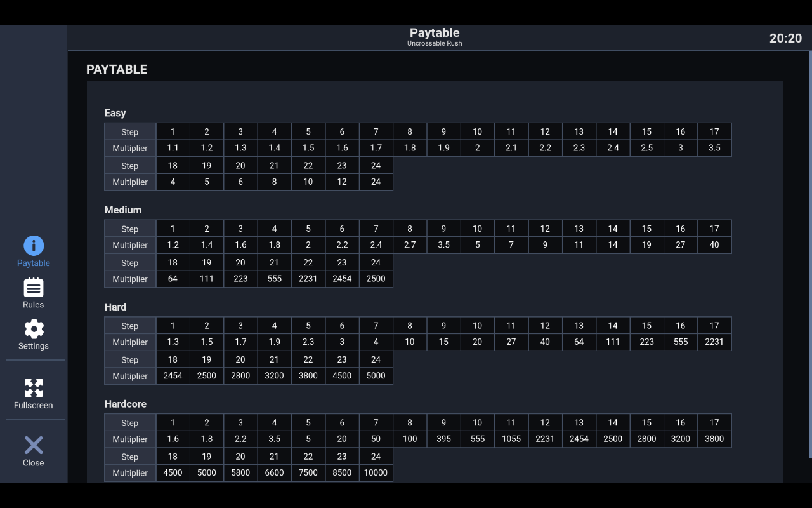812x508 pixels.
Task: Click the 1.1 multiplier in Easy table
Action: point(173,149)
